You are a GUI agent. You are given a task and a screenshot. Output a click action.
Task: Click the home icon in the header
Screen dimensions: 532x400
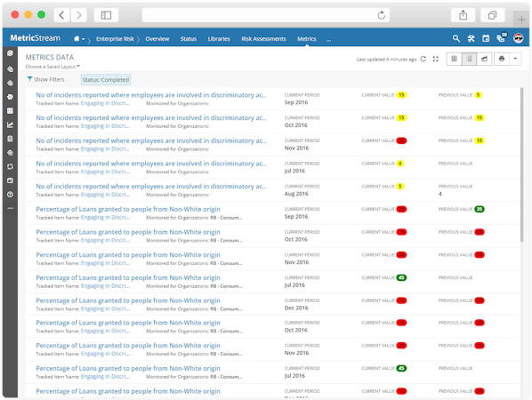77,38
